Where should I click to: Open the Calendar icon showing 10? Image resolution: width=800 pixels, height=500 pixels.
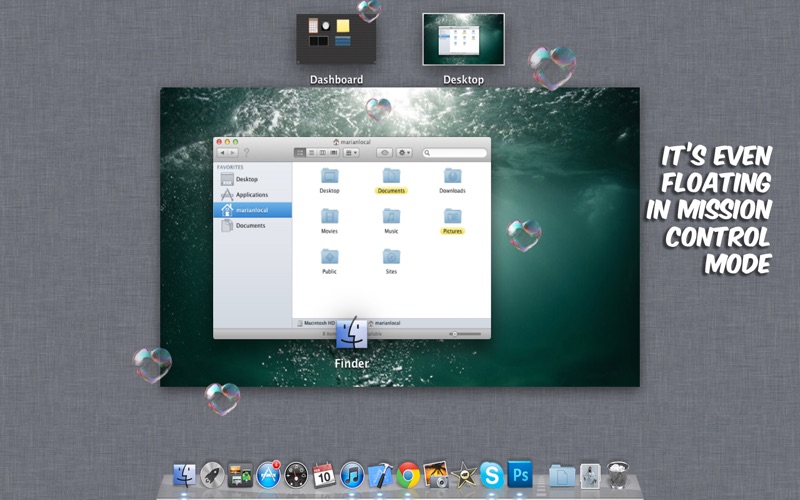(x=324, y=476)
